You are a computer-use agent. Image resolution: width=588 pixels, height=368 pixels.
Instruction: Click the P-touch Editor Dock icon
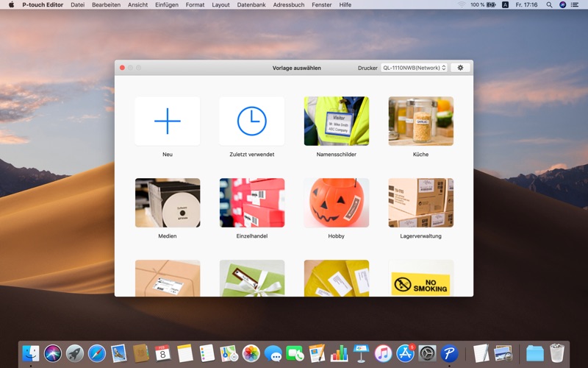pos(449,353)
